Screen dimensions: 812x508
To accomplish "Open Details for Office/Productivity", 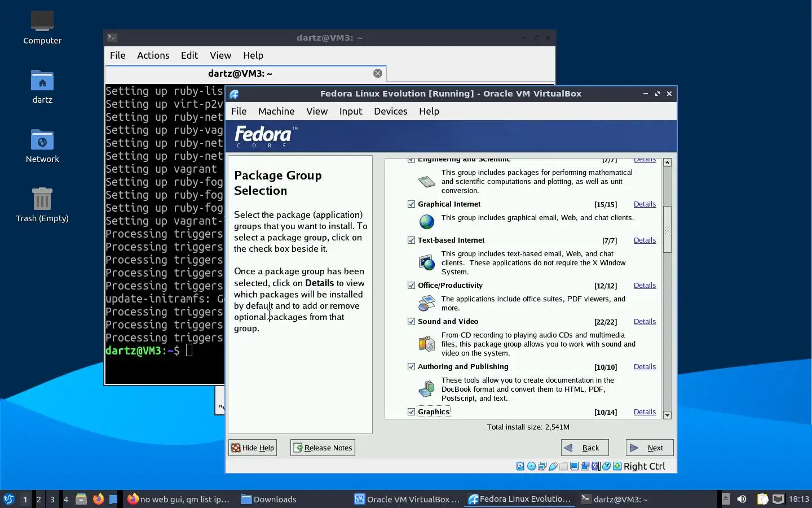I will point(645,285).
